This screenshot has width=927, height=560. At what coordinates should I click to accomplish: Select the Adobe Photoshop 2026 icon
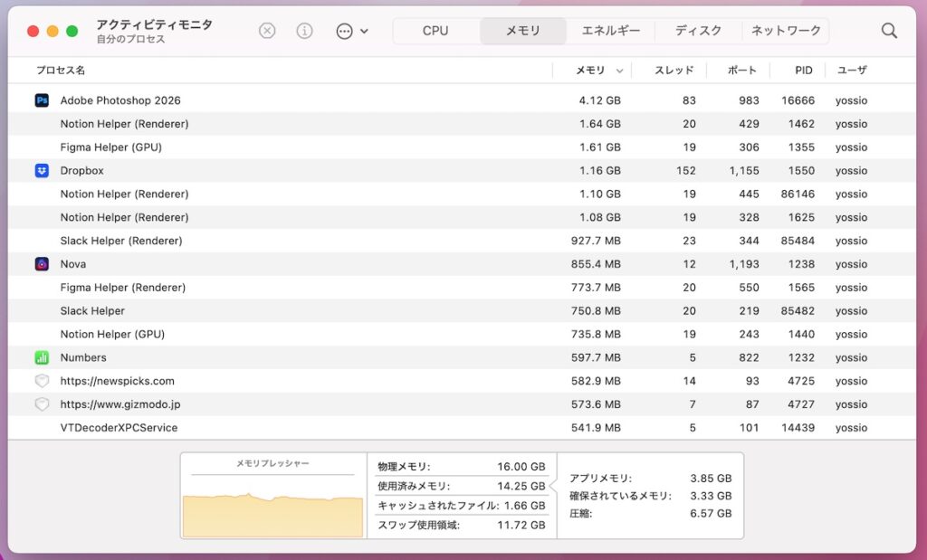[x=42, y=100]
